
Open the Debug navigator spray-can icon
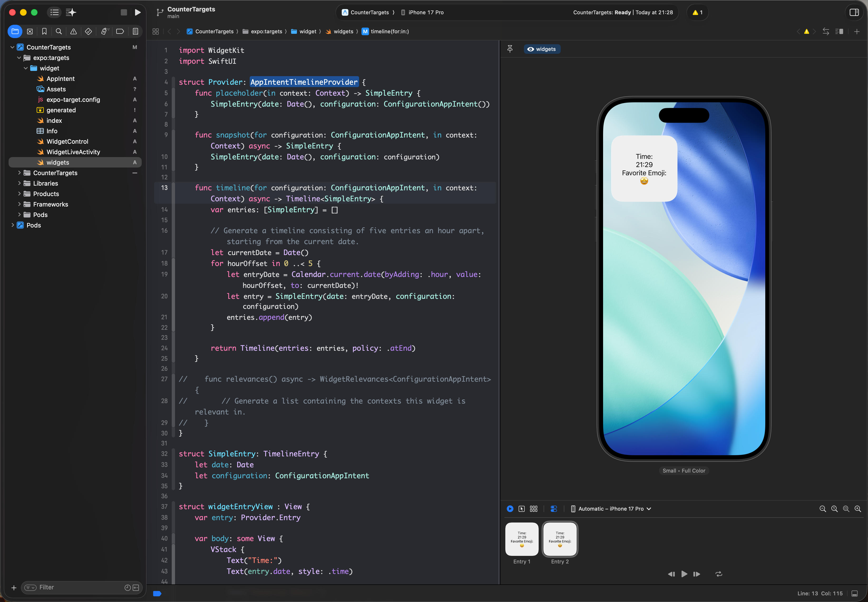[x=104, y=31]
